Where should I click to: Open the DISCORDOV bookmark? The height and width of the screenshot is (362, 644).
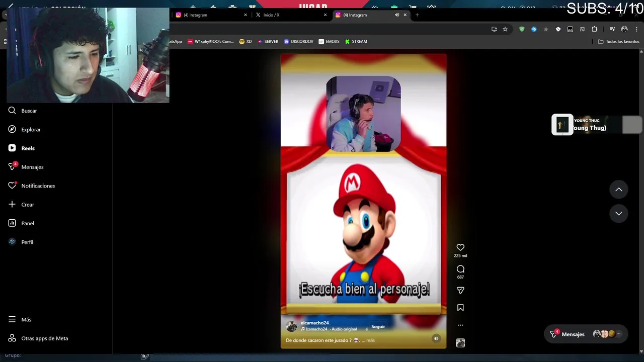click(298, 42)
